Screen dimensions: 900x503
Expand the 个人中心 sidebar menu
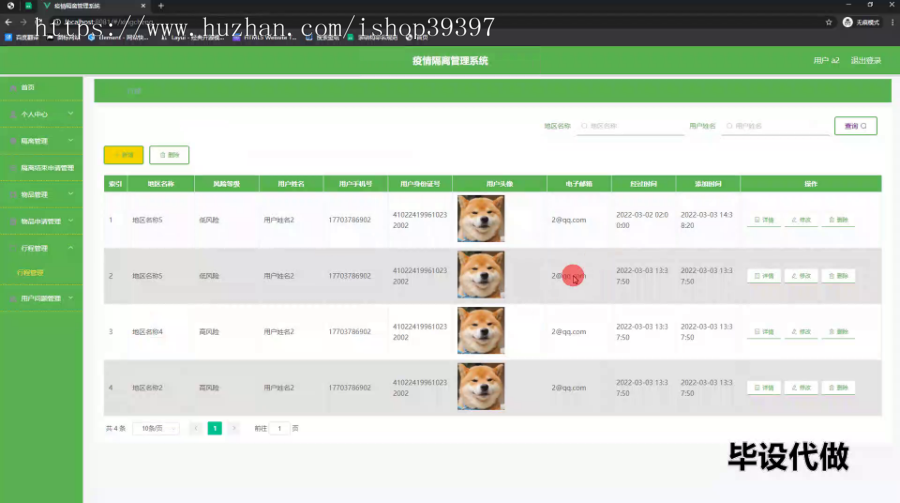coord(41,114)
